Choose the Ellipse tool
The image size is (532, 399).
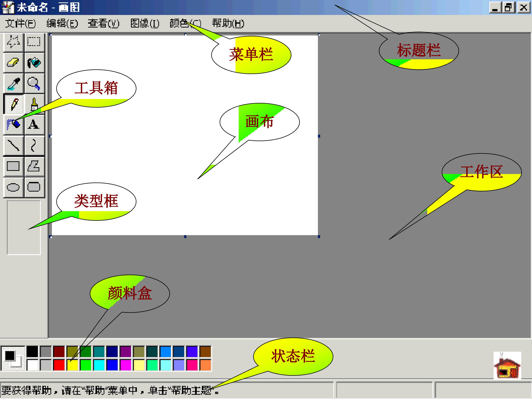pos(13,187)
